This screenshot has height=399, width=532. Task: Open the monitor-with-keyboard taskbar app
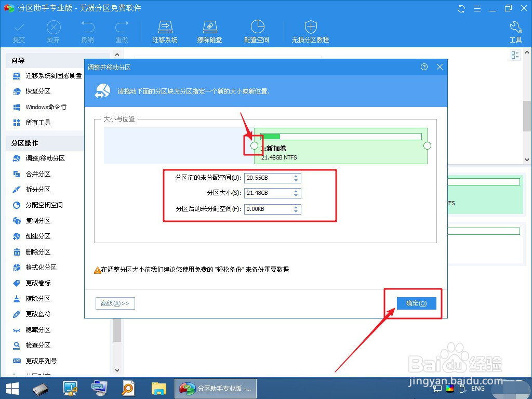[99, 389]
